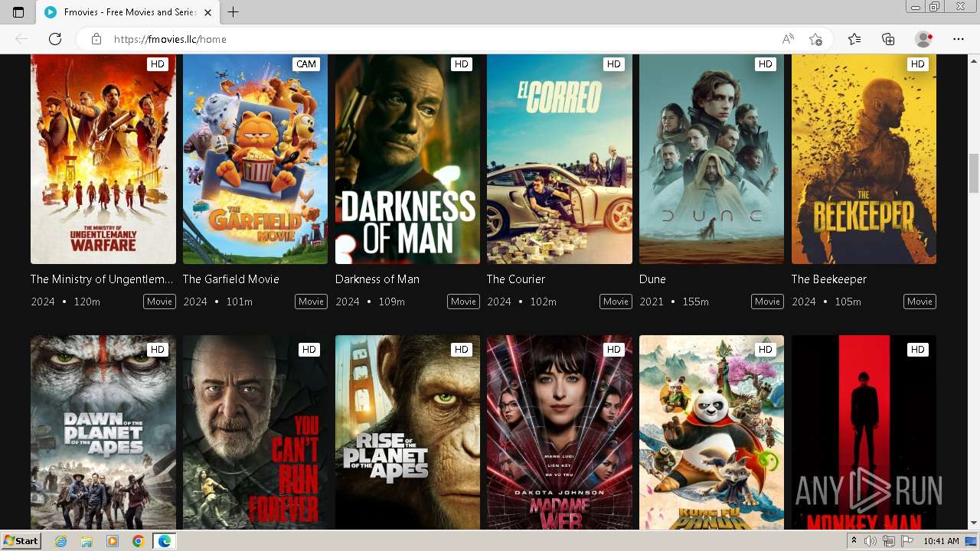
Task: Click Darkness of Man title link
Action: pos(377,279)
